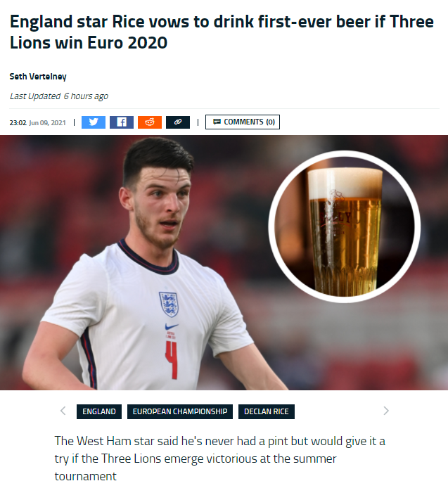Share the article on Reddit
The width and height of the screenshot is (448, 500).
point(150,122)
